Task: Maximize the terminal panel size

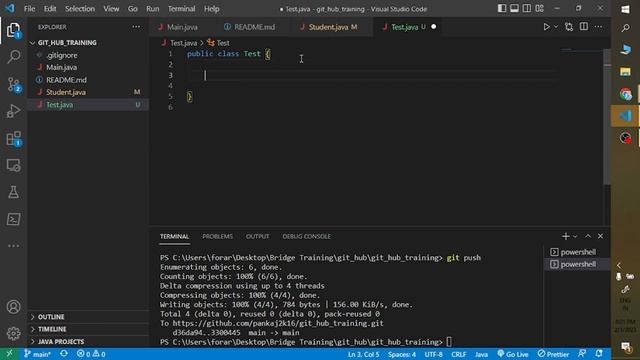Action: (588, 236)
